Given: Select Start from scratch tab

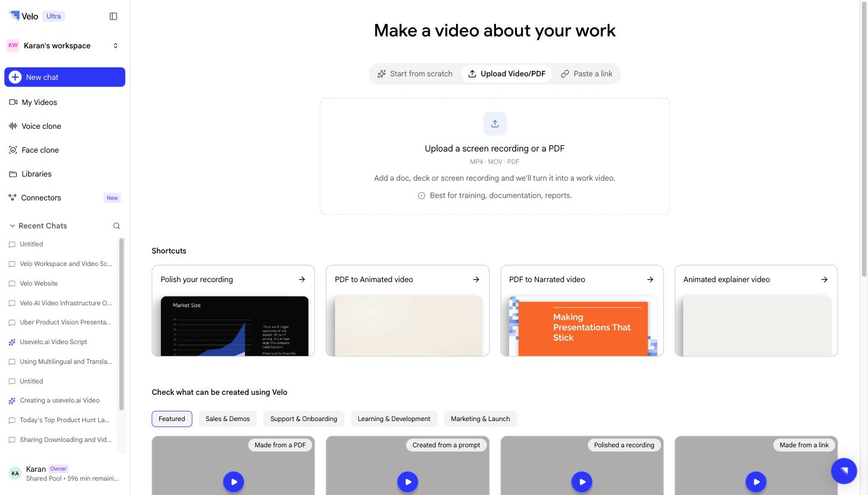Looking at the screenshot, I should 415,73.
